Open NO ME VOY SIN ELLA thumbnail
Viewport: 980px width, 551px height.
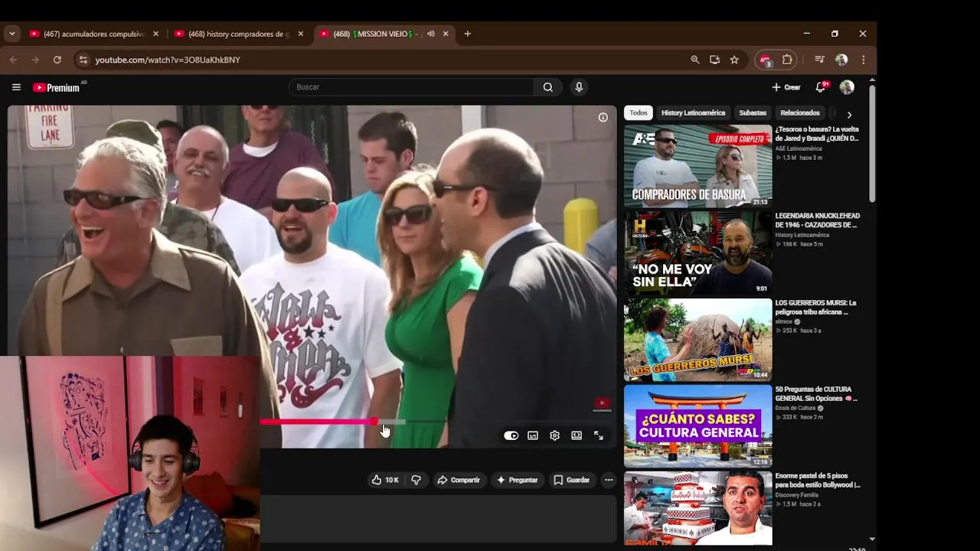(697, 253)
